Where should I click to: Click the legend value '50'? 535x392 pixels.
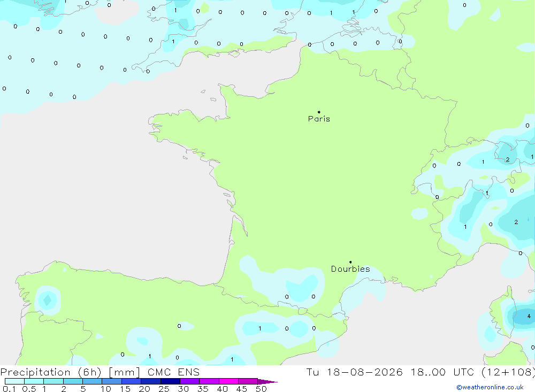pos(262,389)
